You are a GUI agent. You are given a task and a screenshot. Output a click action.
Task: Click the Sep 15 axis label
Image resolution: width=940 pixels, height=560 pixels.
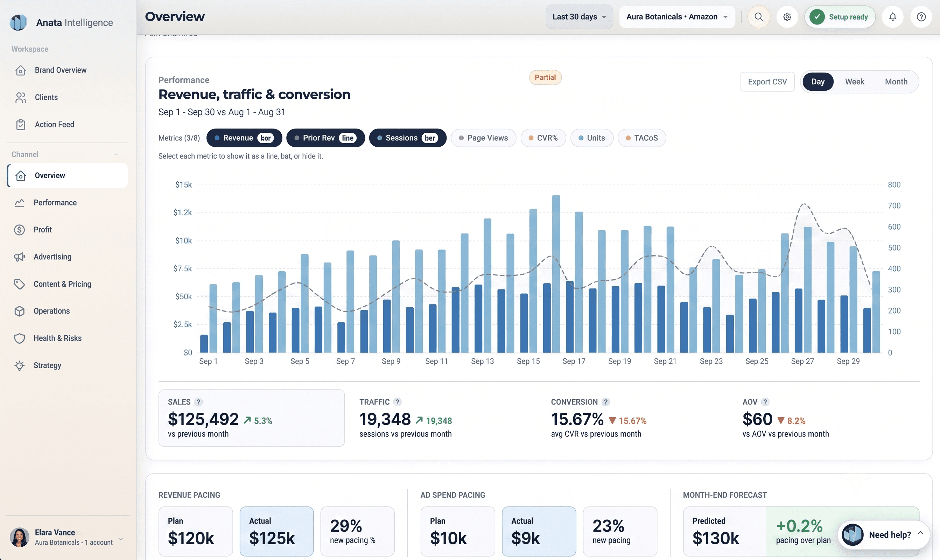coord(528,361)
